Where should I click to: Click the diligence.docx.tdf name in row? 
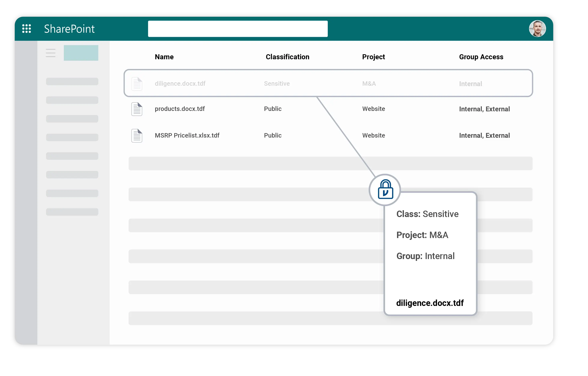point(180,83)
